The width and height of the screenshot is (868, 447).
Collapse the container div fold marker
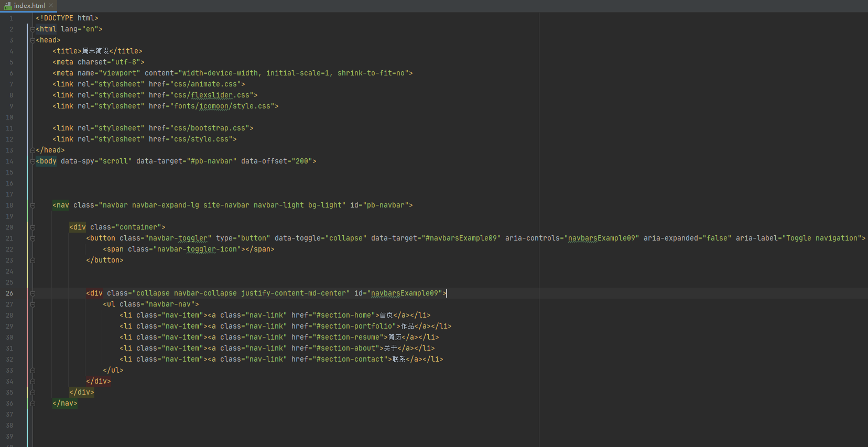click(32, 227)
